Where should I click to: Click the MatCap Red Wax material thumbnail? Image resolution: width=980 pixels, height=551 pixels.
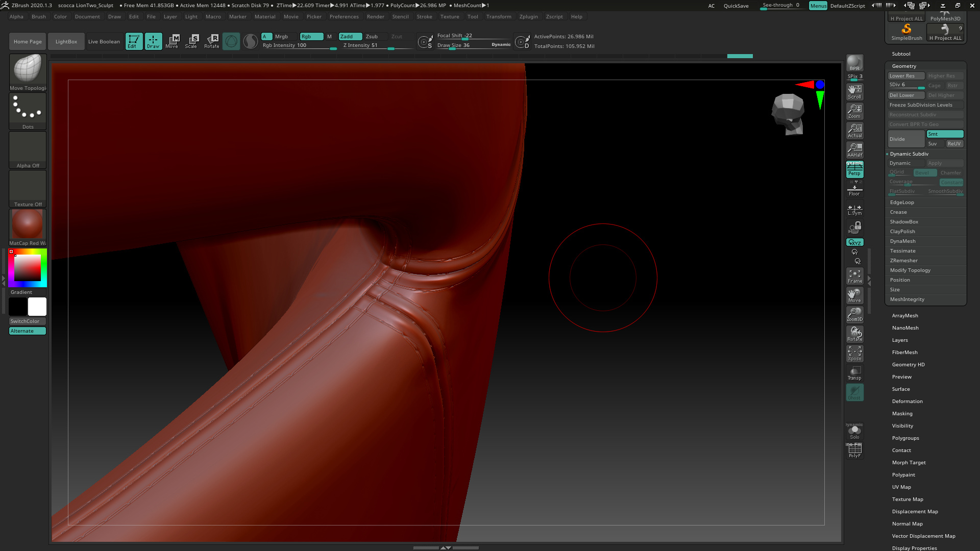point(28,224)
